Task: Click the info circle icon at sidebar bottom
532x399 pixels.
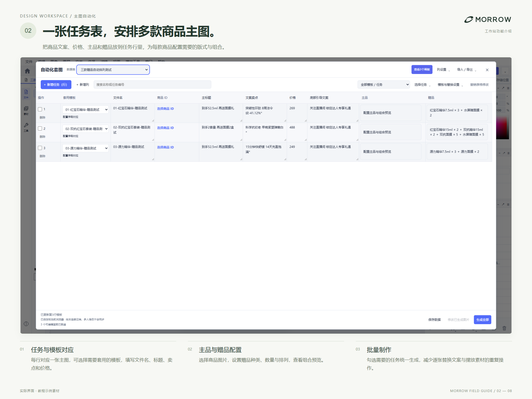Action: click(26, 324)
